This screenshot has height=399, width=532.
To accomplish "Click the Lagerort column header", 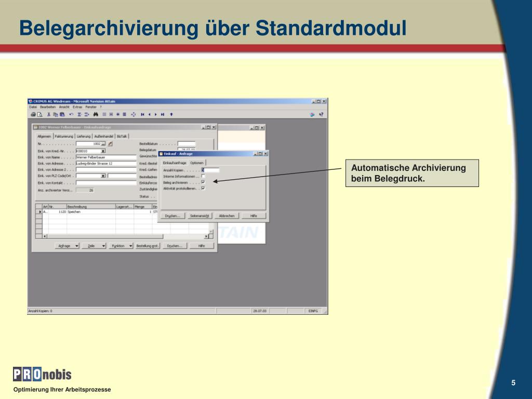I will tap(125, 207).
